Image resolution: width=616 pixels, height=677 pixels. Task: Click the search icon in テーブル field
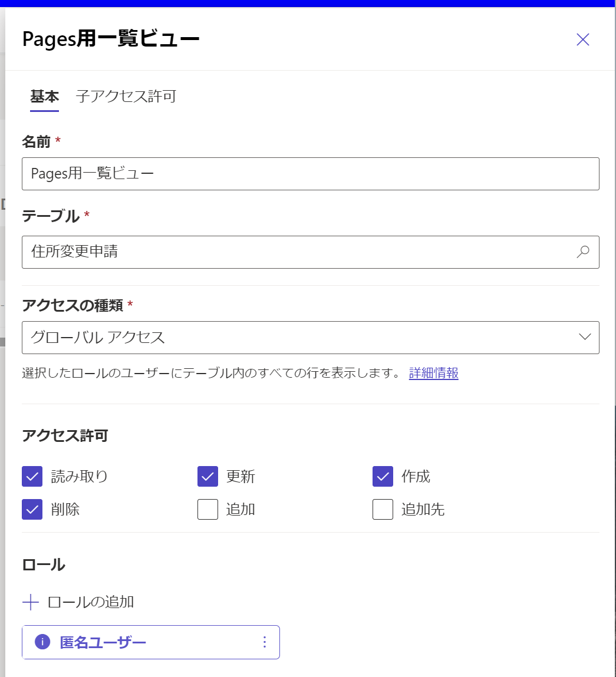click(x=582, y=252)
